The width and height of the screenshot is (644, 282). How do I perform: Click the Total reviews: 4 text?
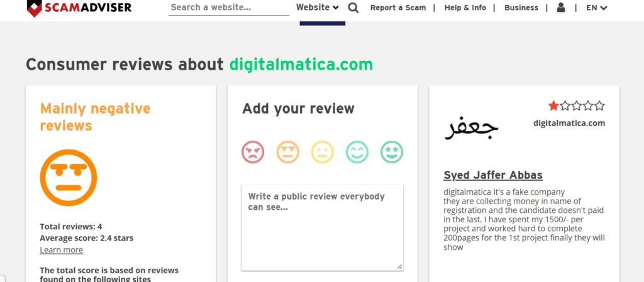coord(71,226)
